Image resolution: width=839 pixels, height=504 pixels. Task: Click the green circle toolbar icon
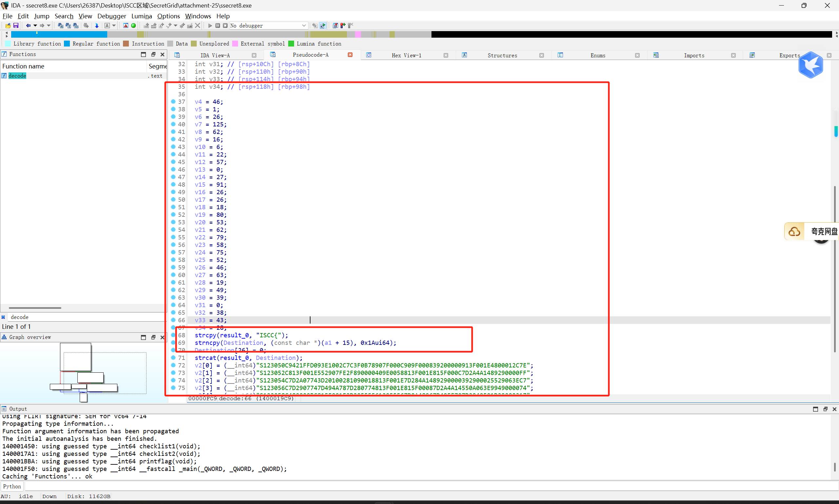coord(133,26)
